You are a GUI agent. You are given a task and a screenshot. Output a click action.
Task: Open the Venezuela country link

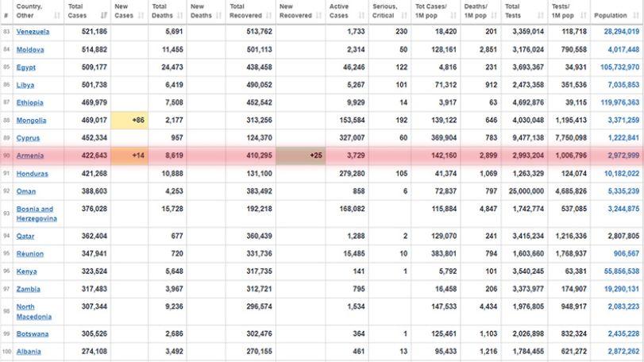(x=33, y=32)
